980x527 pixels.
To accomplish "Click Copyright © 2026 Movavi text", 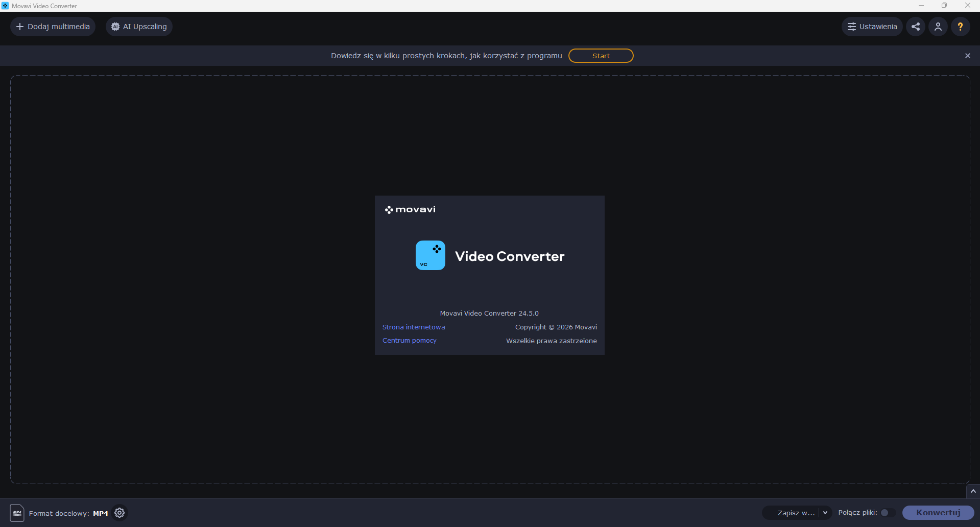I will [x=556, y=327].
